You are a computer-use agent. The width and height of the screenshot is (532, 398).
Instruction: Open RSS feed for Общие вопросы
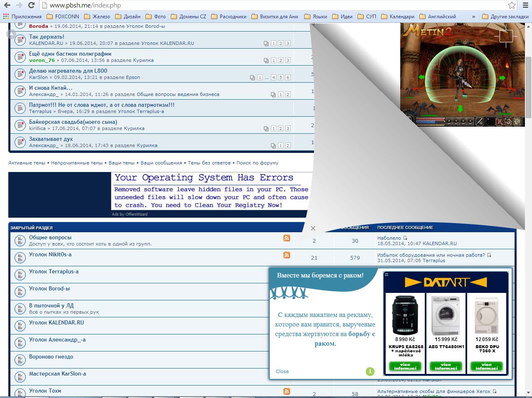287,238
